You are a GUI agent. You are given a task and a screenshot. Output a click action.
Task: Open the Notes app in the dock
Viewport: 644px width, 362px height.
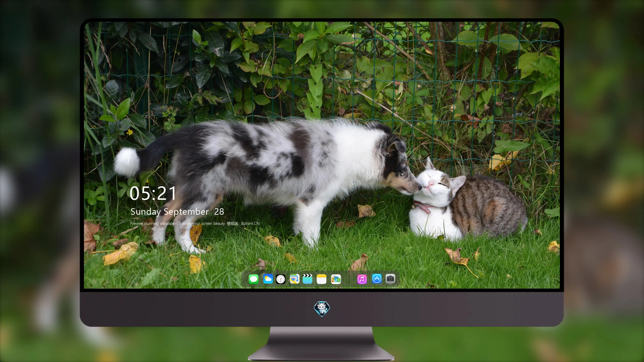click(321, 279)
